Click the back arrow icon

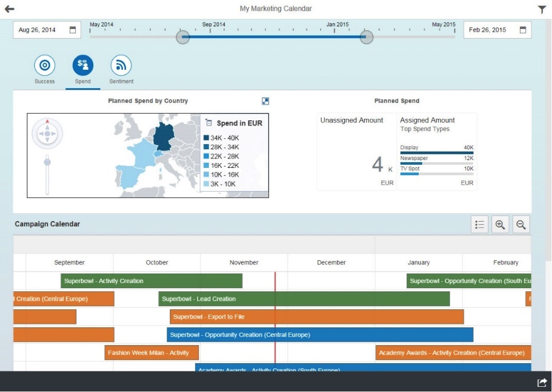(x=9, y=9)
